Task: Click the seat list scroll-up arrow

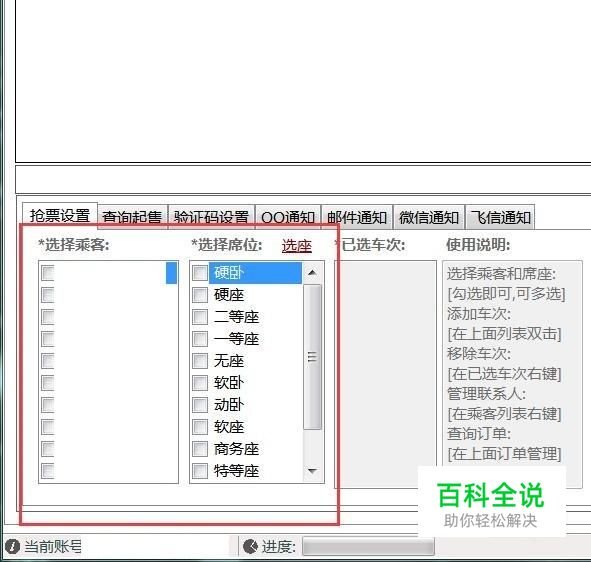Action: [312, 272]
